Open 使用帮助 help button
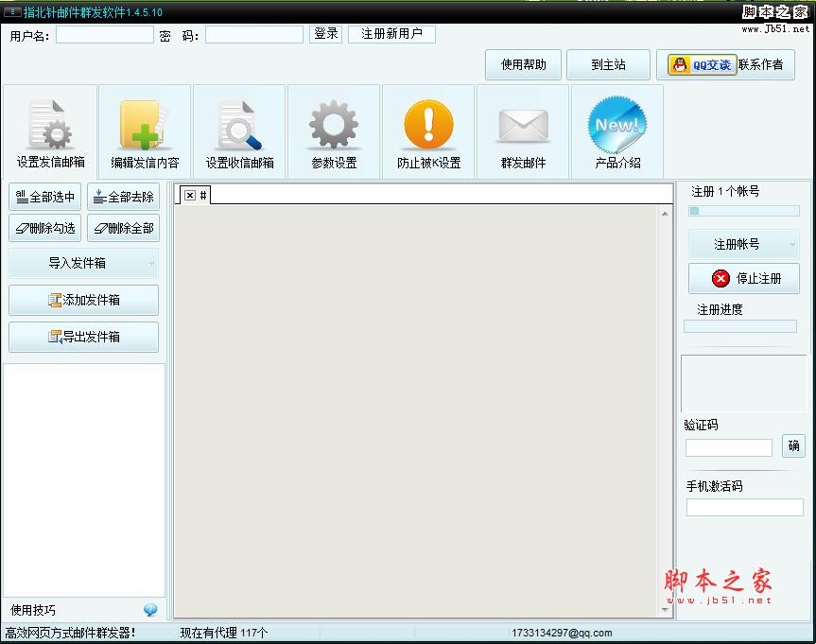The image size is (816, 644). click(523, 65)
